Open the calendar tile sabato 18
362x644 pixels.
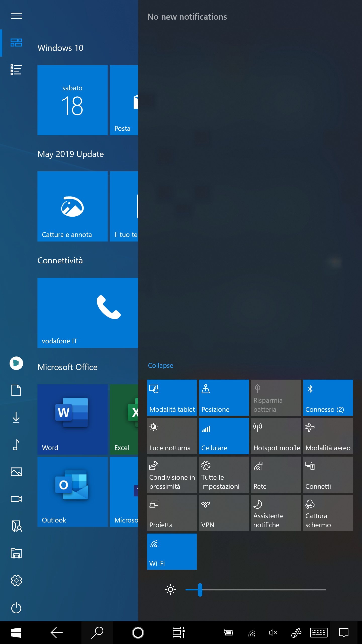72,100
